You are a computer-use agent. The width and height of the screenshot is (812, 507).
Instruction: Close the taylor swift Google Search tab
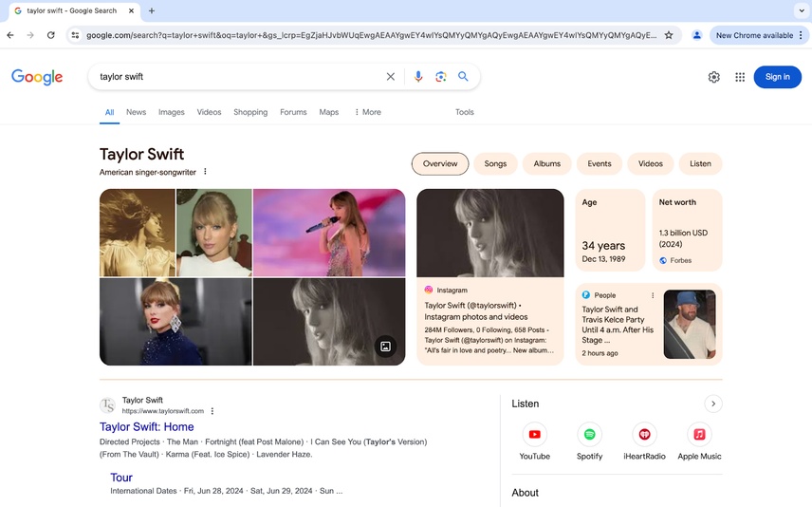(132, 10)
